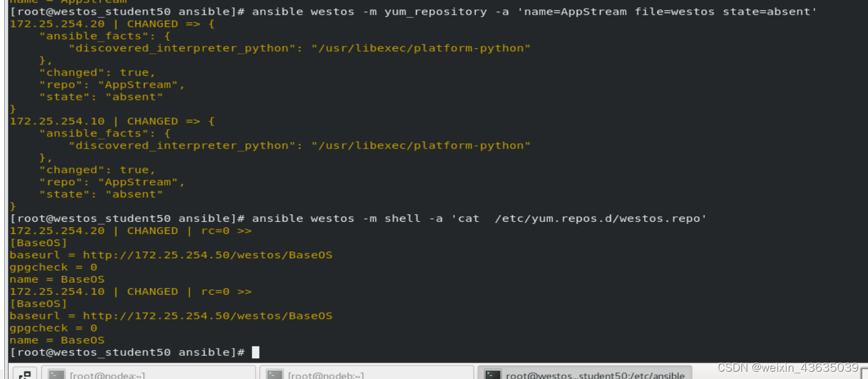
Task: Click the '172.25.254.20 | CHANGED | rc=0 >>' line
Action: [x=131, y=230]
